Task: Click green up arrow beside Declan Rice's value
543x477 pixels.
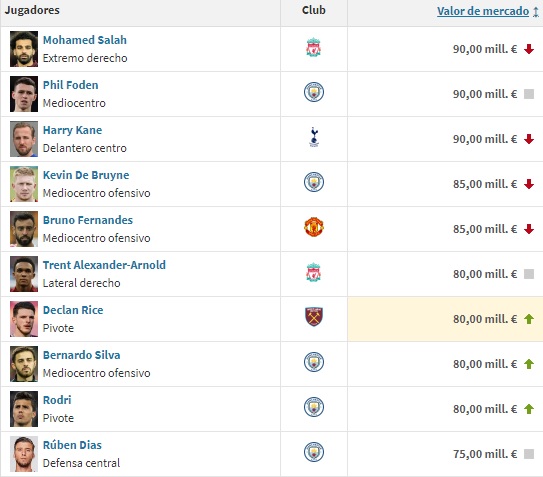Action: coord(529,319)
